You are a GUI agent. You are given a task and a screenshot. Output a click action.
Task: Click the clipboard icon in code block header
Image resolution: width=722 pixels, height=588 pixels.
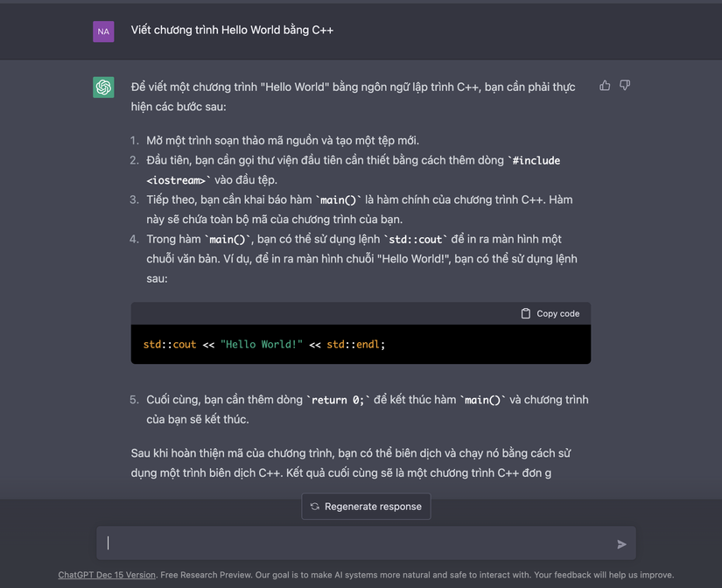coord(526,313)
